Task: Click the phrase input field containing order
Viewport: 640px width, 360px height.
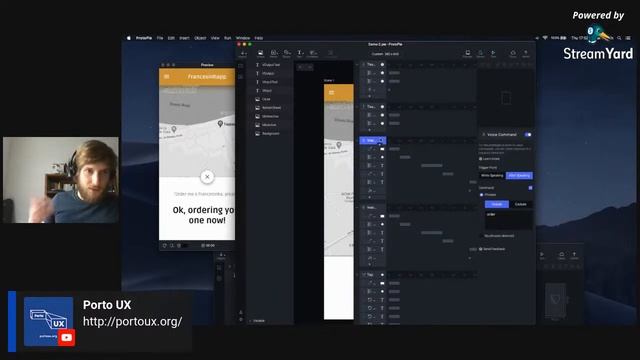Action: [x=509, y=219]
